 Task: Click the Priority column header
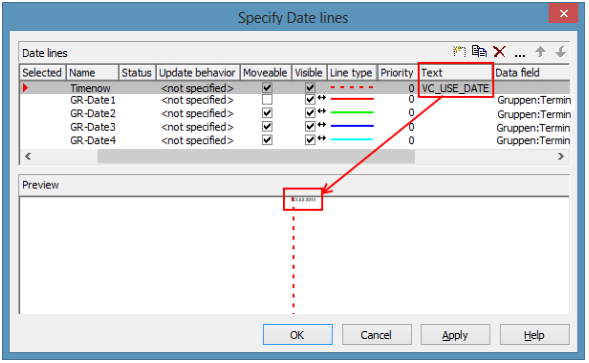397,73
